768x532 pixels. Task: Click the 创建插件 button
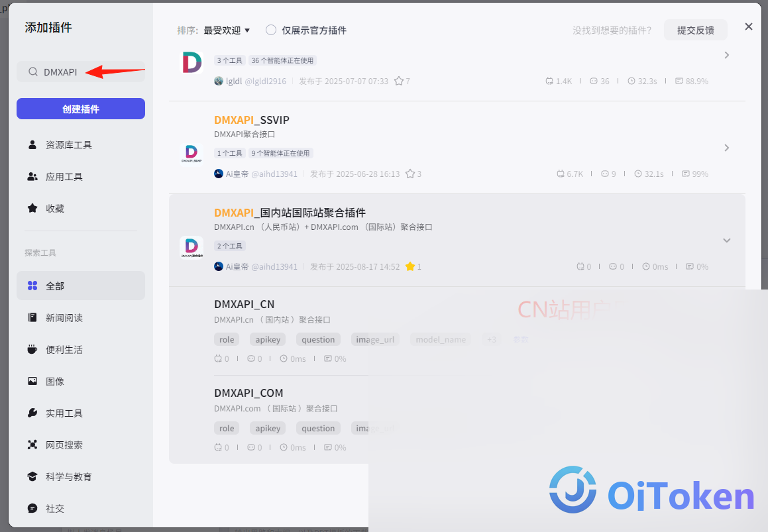81,109
